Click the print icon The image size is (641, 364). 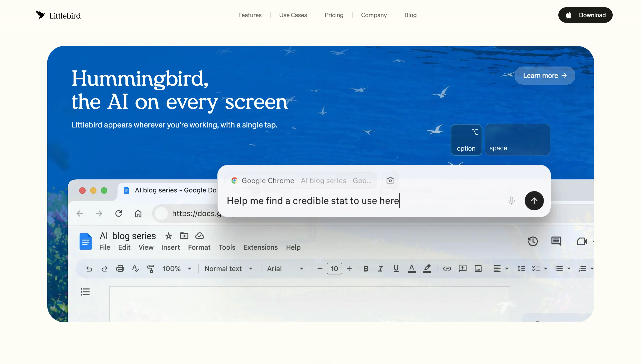[x=120, y=269]
